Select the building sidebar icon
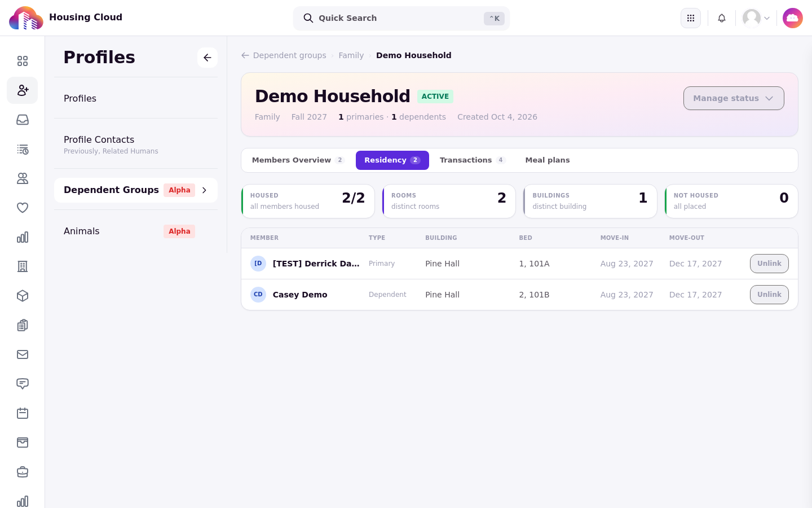Viewport: 812px width, 508px height. [23, 266]
